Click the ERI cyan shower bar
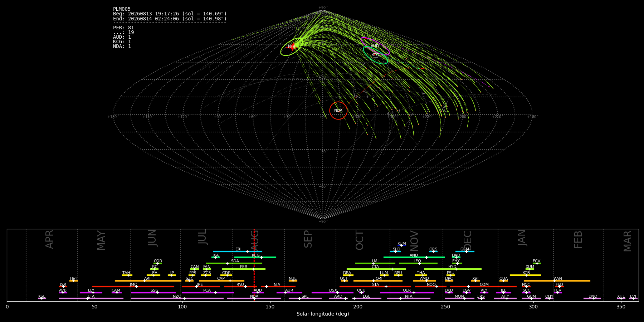The width and height of the screenshot is (644, 322). 238,252
